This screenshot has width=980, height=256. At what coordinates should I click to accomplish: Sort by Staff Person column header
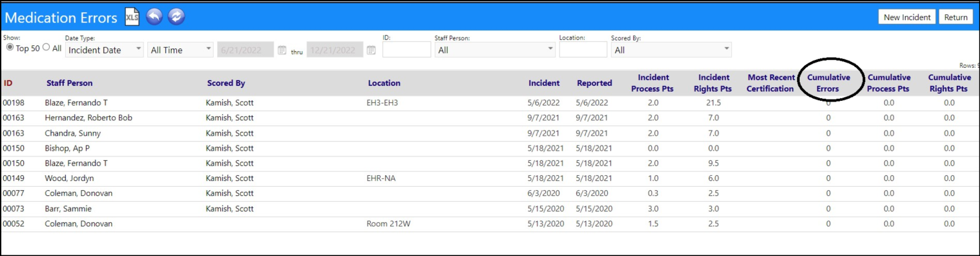pos(69,83)
